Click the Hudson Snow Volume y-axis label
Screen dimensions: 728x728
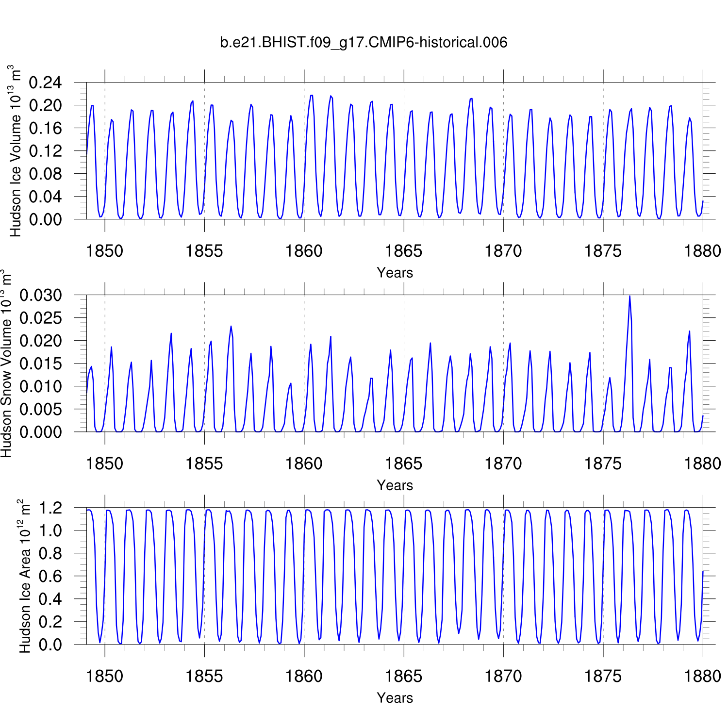tap(6, 364)
